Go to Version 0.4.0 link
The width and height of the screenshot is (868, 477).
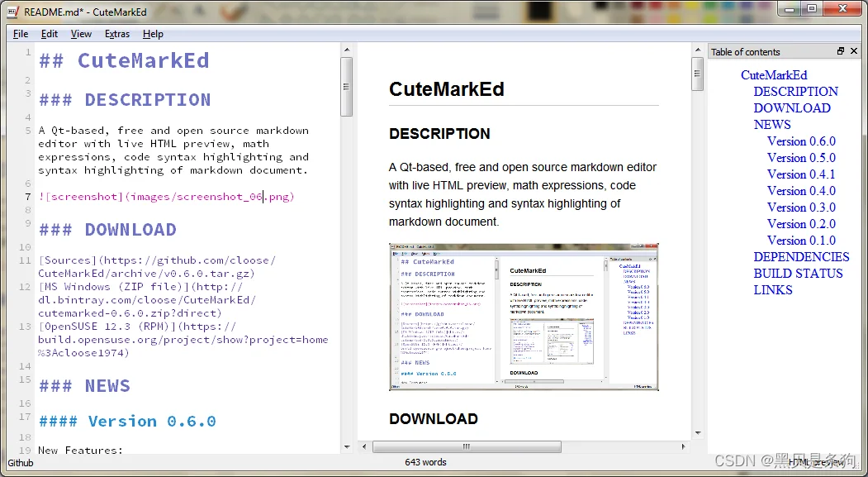tap(801, 191)
